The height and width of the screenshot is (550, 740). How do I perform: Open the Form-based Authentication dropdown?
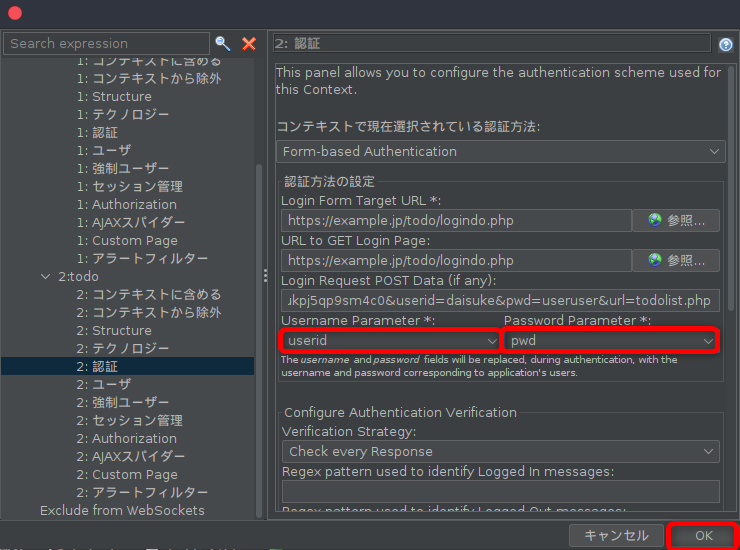point(500,151)
